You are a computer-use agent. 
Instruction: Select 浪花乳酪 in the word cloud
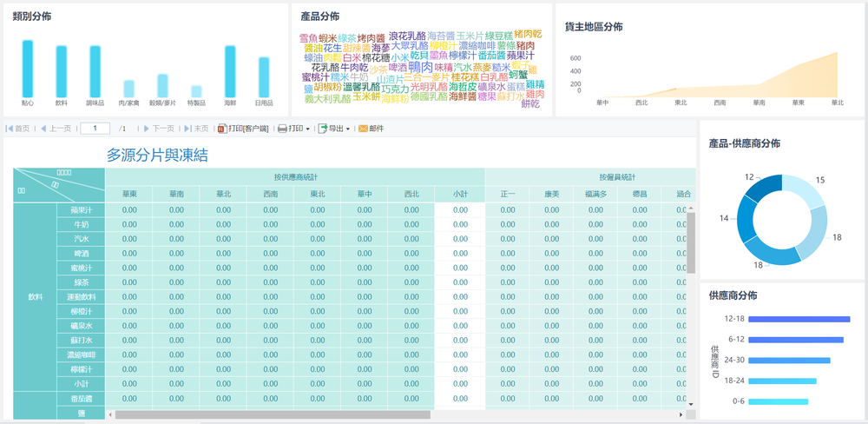click(407, 36)
